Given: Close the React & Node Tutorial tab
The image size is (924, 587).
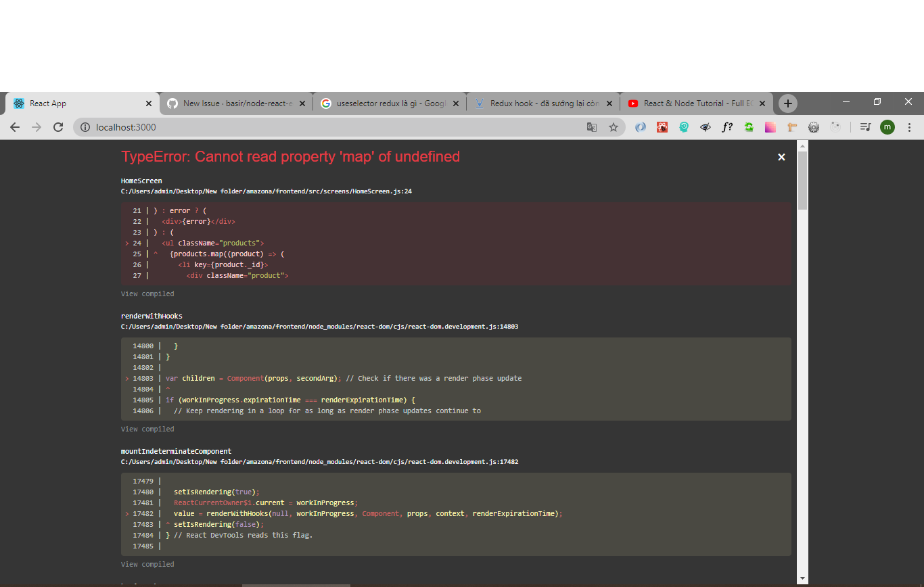Looking at the screenshot, I should pyautogui.click(x=762, y=103).
